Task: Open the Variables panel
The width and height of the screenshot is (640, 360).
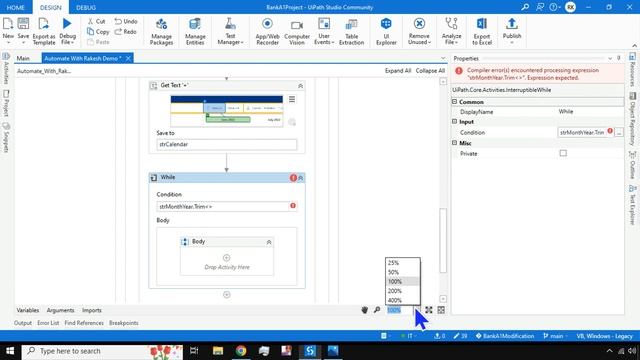Action: coord(28,310)
